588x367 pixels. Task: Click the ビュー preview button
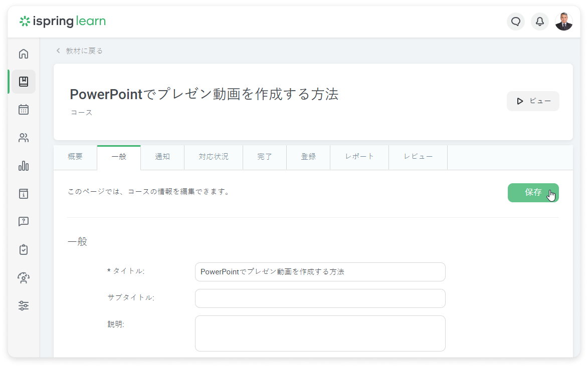click(x=533, y=101)
